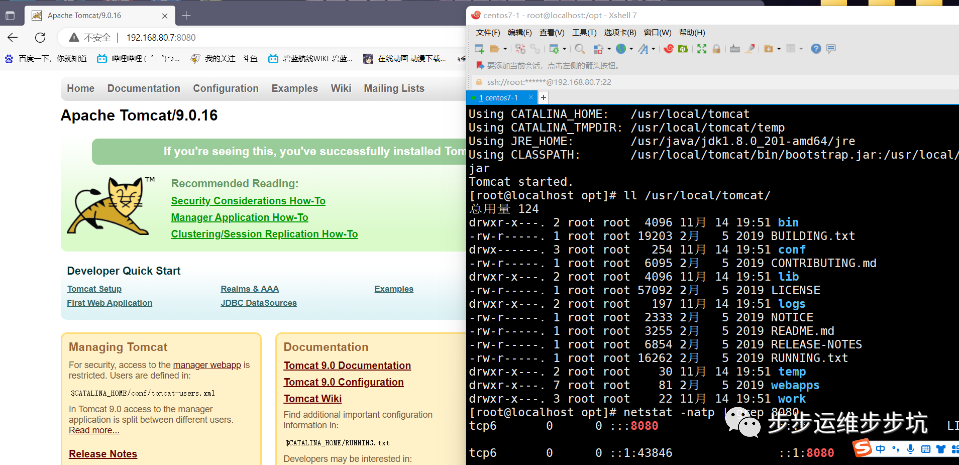
Task: Click the red flag Add session arrow button
Action: (480, 65)
